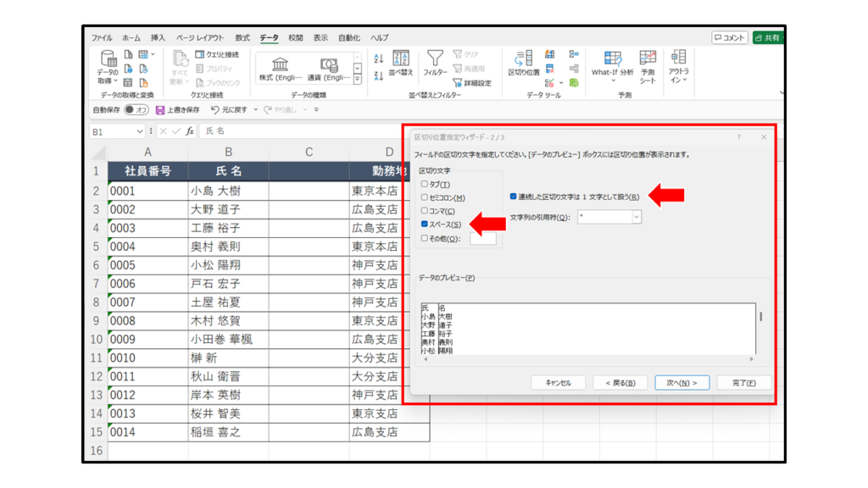Open the undo history dropdown arrow
The width and height of the screenshot is (868, 488).
pyautogui.click(x=256, y=109)
